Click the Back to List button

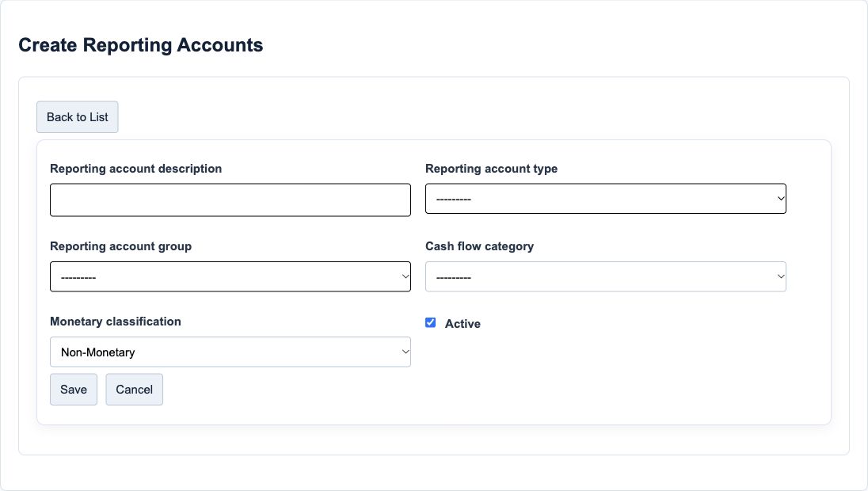(x=78, y=116)
